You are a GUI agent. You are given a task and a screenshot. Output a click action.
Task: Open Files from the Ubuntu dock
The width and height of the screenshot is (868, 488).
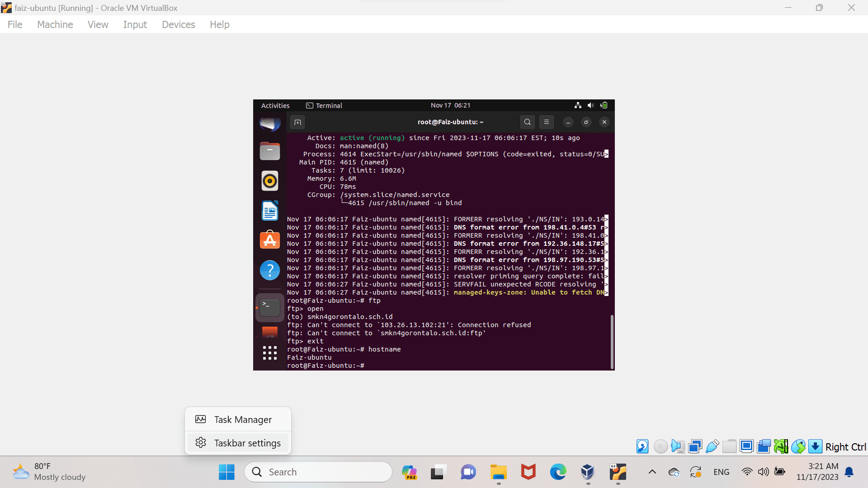click(x=270, y=151)
